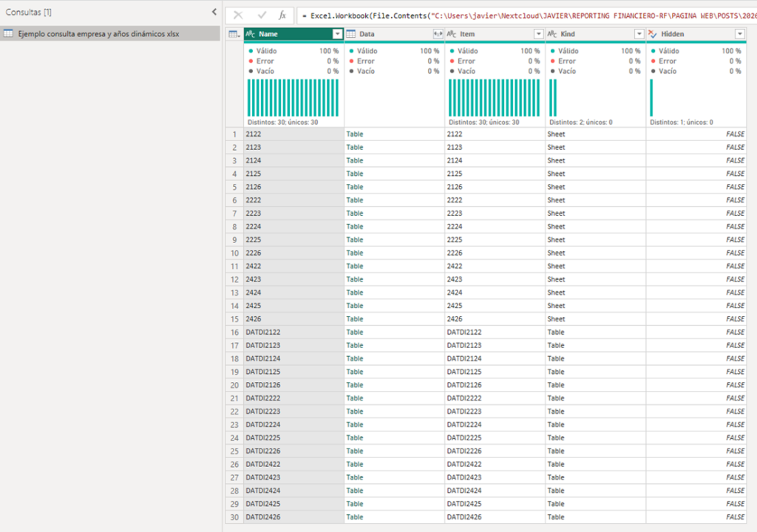Click the Data column table type icon
This screenshot has width=757, height=532.
(x=351, y=34)
